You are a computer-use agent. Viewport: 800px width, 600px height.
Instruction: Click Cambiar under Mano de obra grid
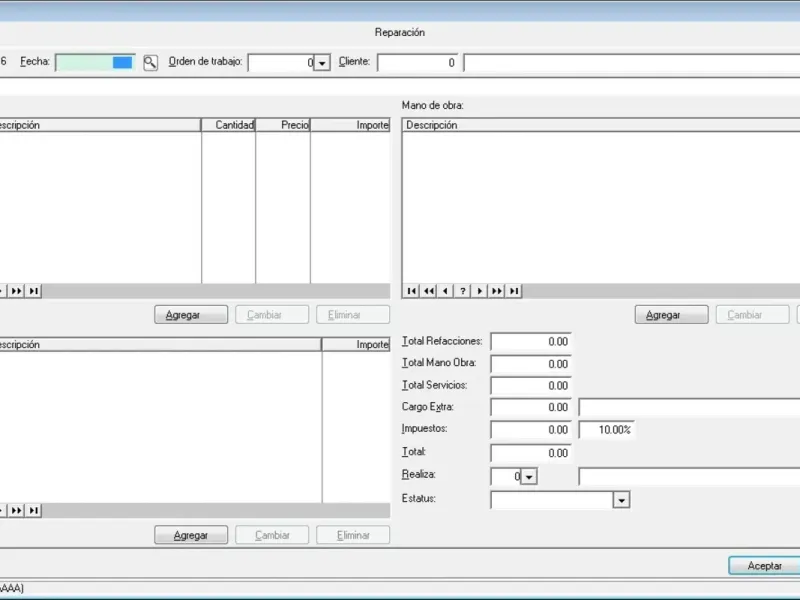[753, 315]
